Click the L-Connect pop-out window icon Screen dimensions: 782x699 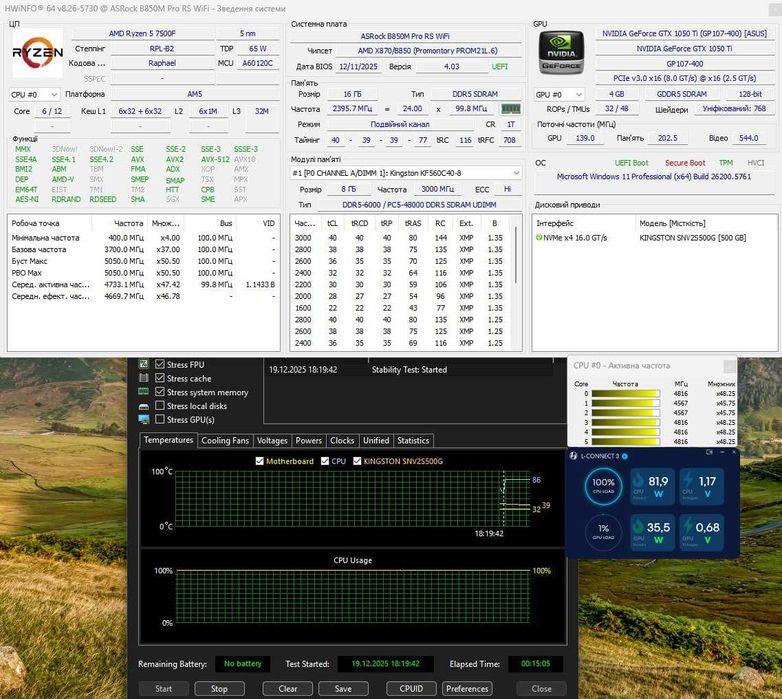pos(709,452)
